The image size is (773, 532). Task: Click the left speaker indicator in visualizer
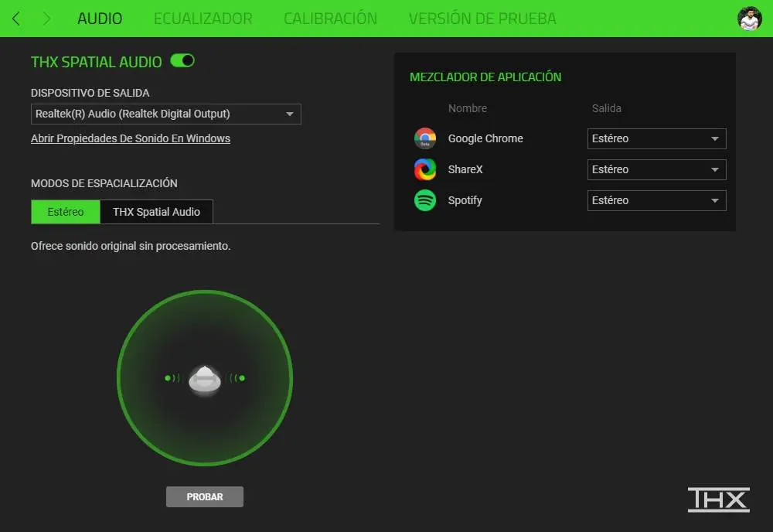click(172, 378)
